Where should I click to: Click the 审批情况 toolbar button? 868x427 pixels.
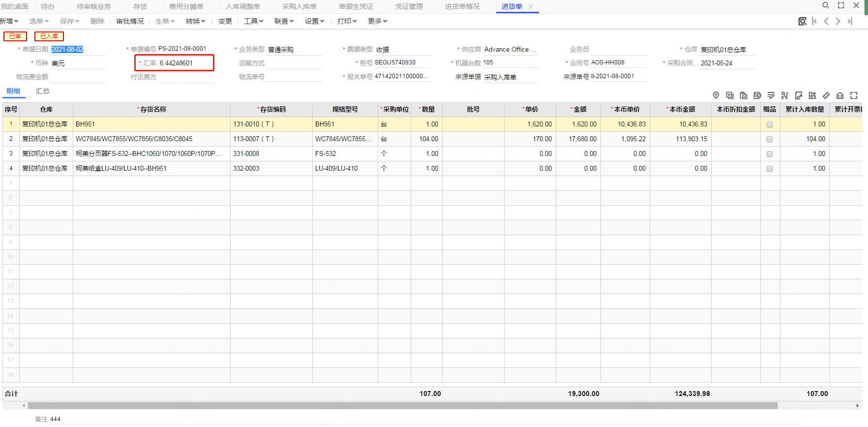(130, 21)
